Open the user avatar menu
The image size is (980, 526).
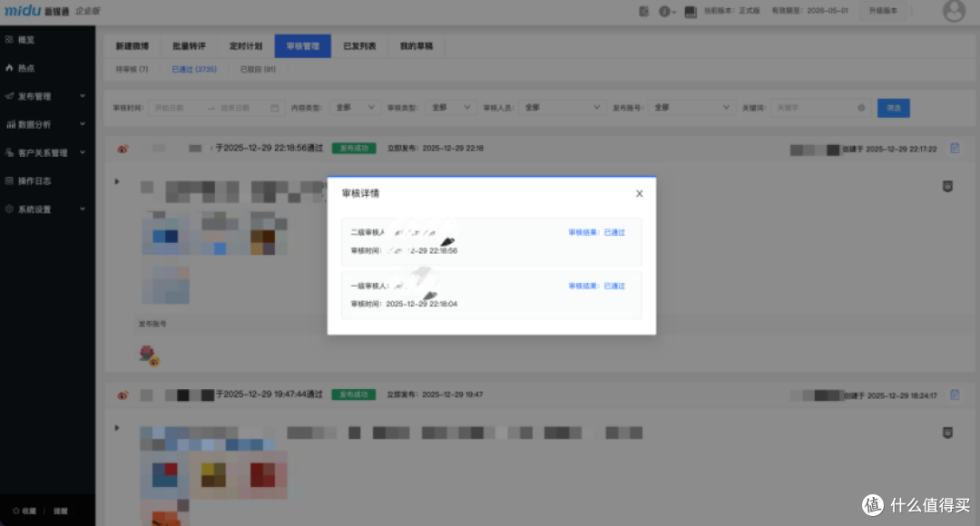coord(954,11)
